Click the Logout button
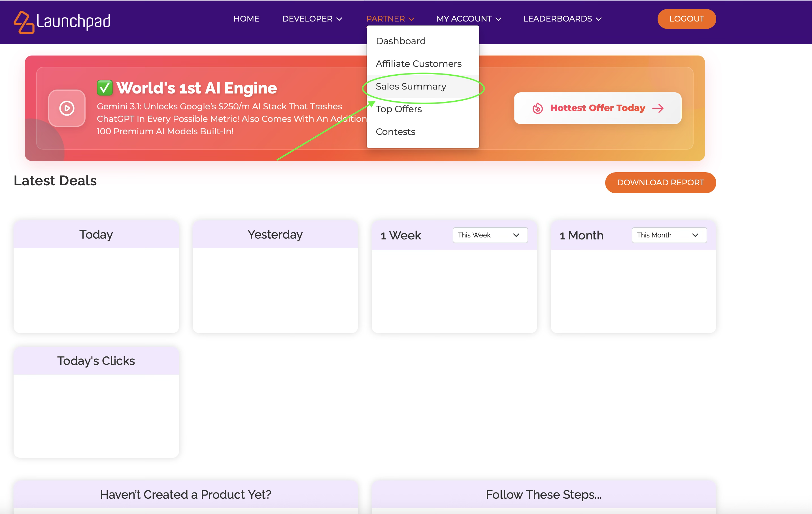This screenshot has width=812, height=514. pyautogui.click(x=686, y=19)
